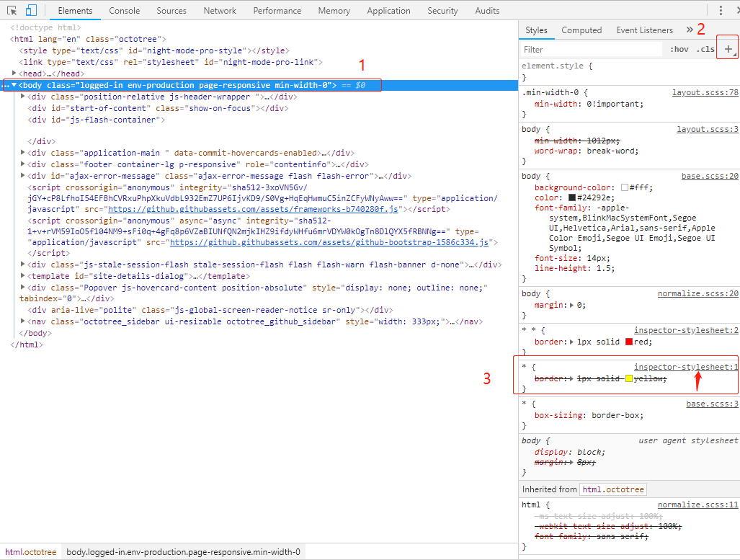The height and width of the screenshot is (560, 740).
Task: Open the Console tab
Action: pyautogui.click(x=124, y=10)
